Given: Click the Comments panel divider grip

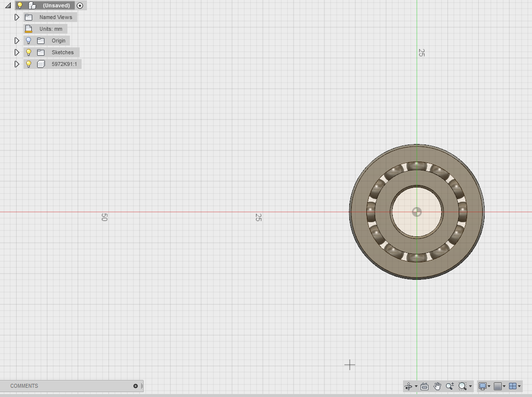Looking at the screenshot, I should 142,386.
